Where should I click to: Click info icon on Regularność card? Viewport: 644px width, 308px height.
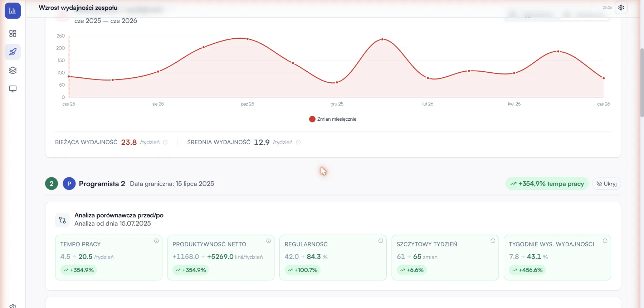tap(381, 241)
